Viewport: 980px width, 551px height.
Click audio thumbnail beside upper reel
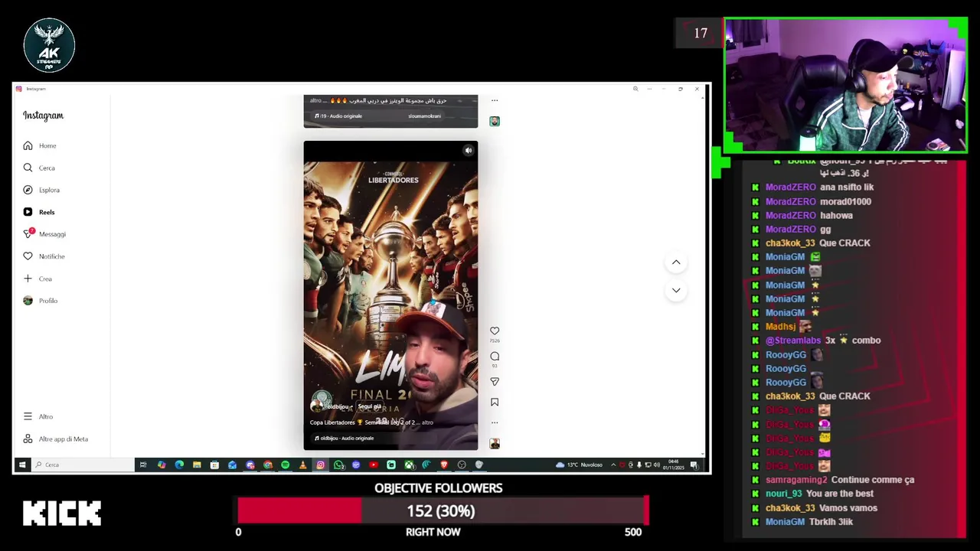click(x=495, y=121)
